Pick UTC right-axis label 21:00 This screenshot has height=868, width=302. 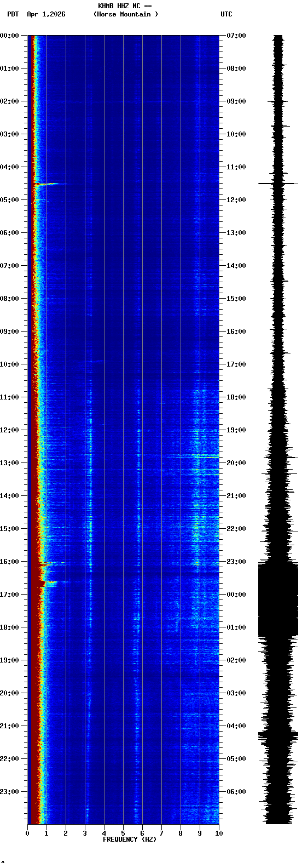coord(236,496)
